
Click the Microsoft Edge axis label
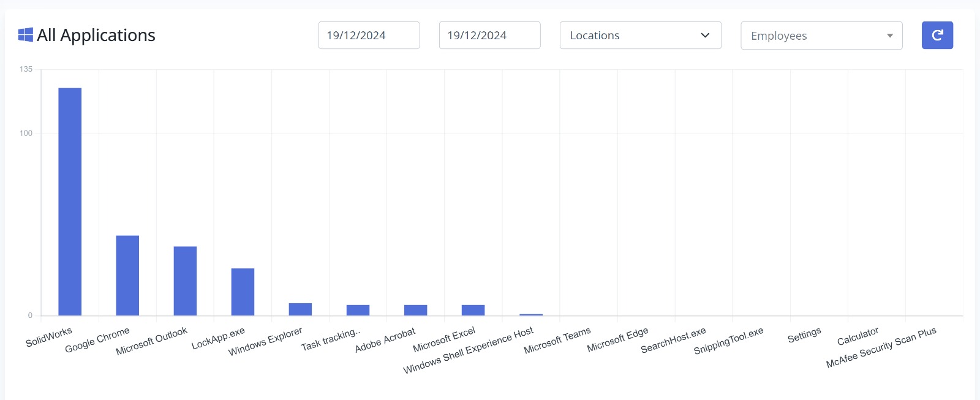point(617,339)
